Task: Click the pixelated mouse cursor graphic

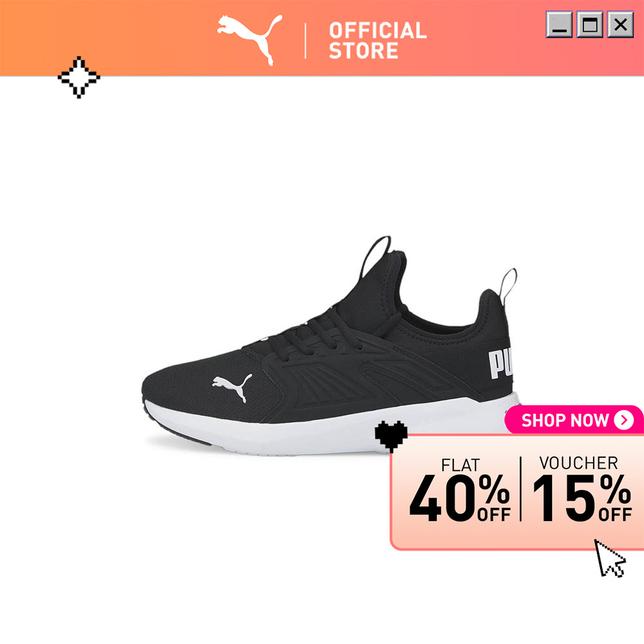Action: point(610,558)
